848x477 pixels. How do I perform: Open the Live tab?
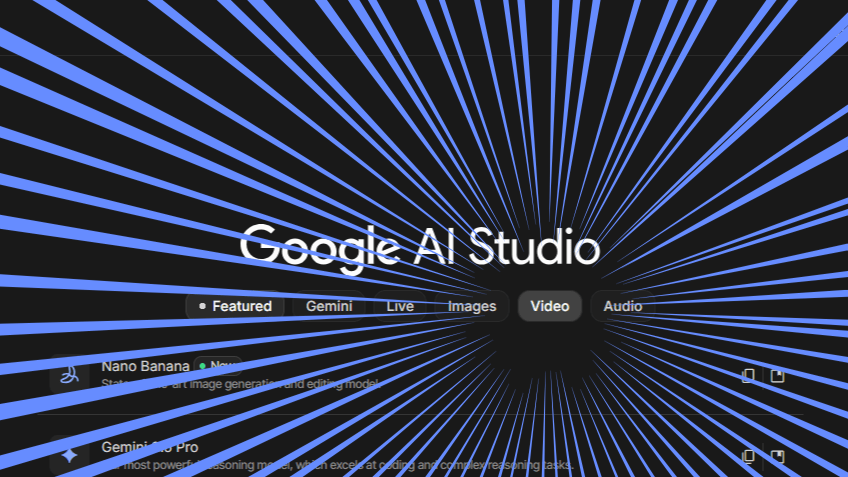[x=400, y=306]
